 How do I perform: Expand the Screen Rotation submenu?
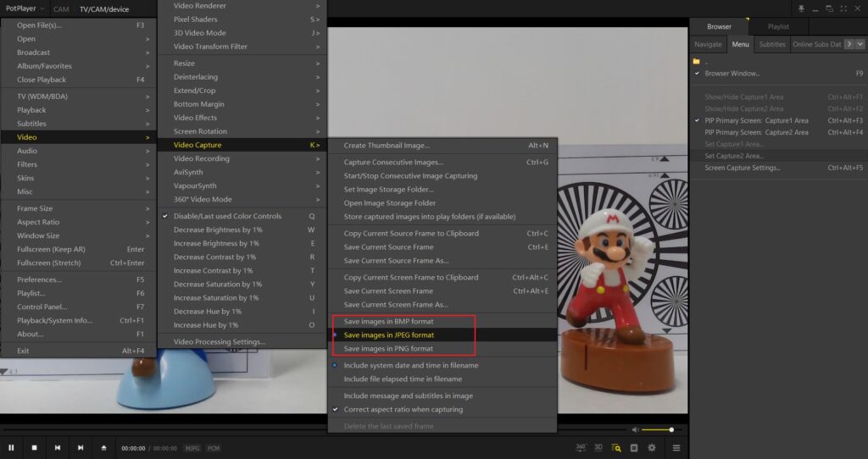tap(242, 131)
